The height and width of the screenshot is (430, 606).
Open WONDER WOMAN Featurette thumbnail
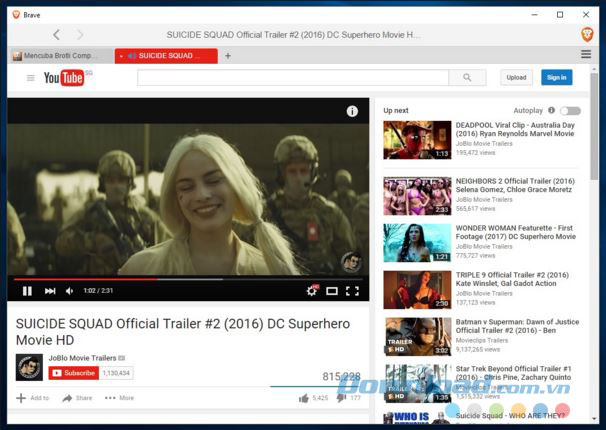coord(417,243)
